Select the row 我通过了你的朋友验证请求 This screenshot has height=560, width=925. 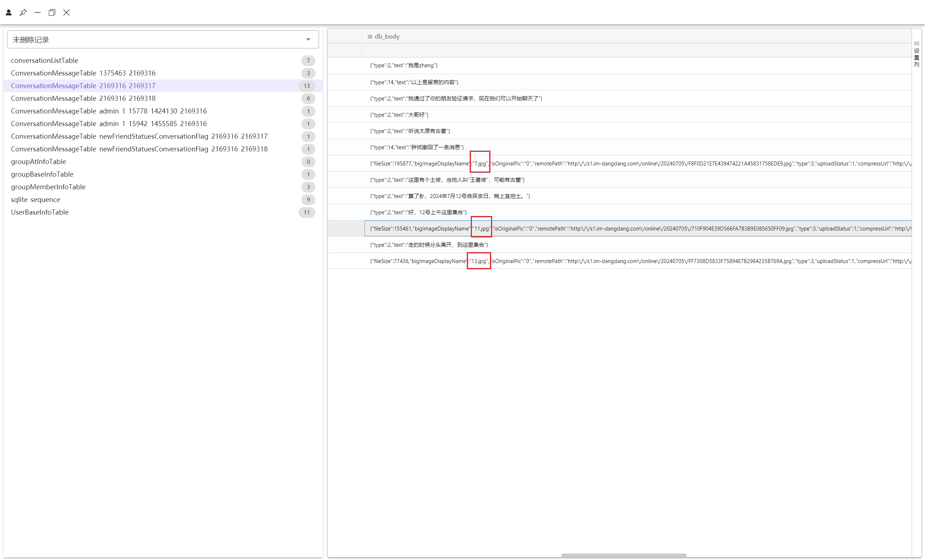[619, 98]
